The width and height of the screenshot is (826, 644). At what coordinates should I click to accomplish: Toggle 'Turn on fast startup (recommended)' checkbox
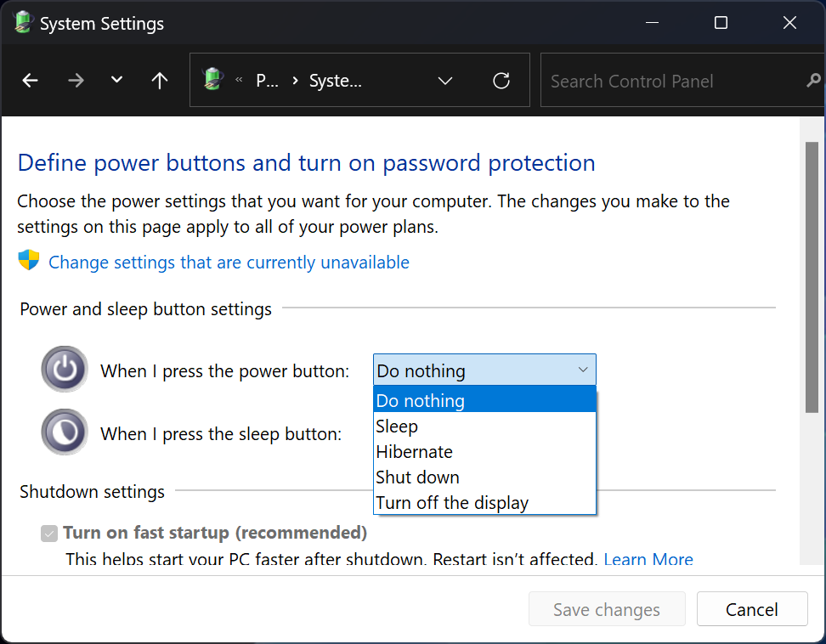pos(48,533)
